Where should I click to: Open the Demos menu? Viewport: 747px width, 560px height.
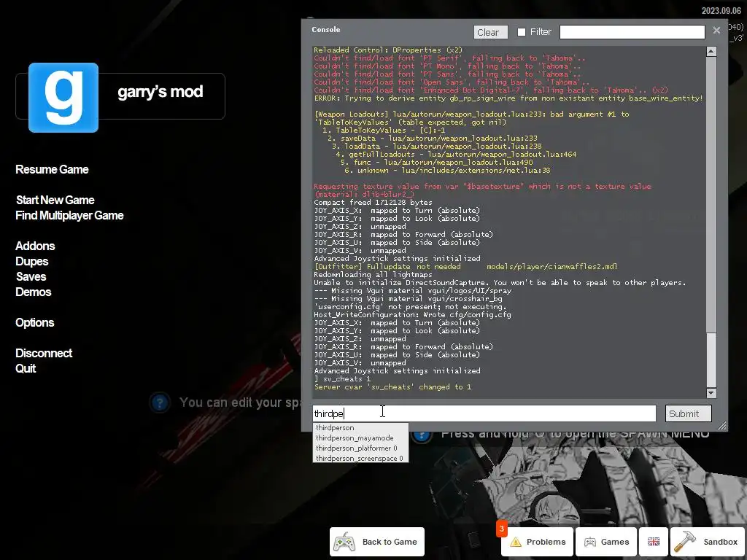34,292
